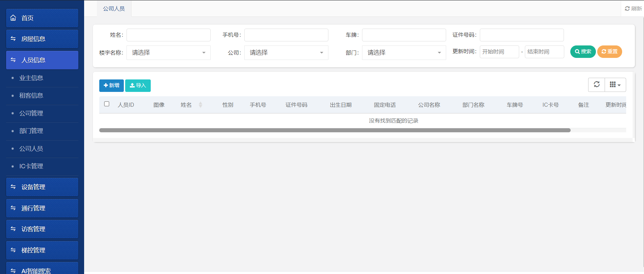The height and width of the screenshot is (274, 644).
Task: Click the table refresh icon button
Action: coord(597,84)
